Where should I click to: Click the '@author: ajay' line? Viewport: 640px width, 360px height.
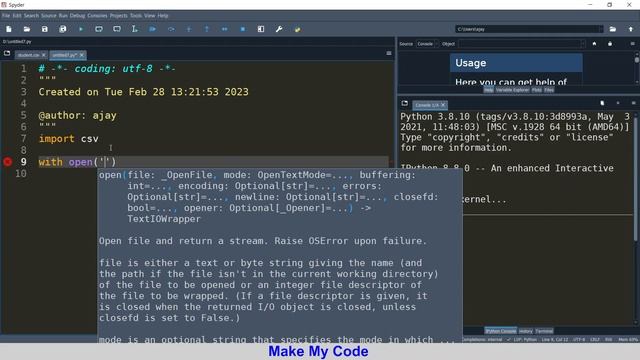[x=78, y=116]
